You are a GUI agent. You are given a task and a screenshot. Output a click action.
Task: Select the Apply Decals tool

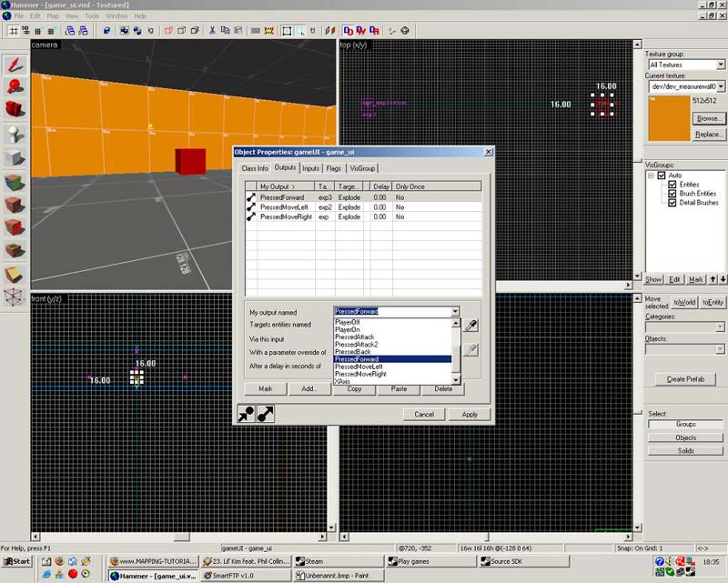tap(15, 227)
